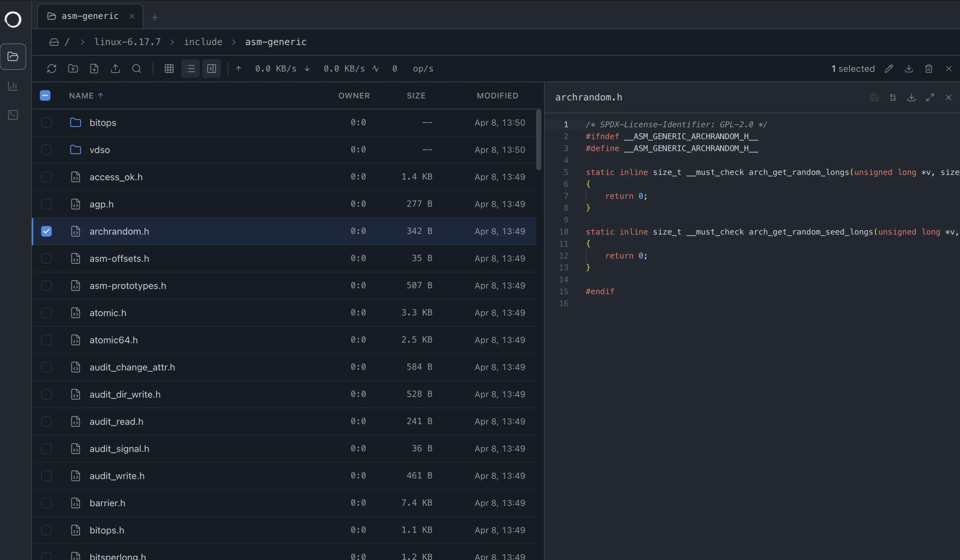This screenshot has width=960, height=560.
Task: Check the box for the bitops folder
Action: 46,123
